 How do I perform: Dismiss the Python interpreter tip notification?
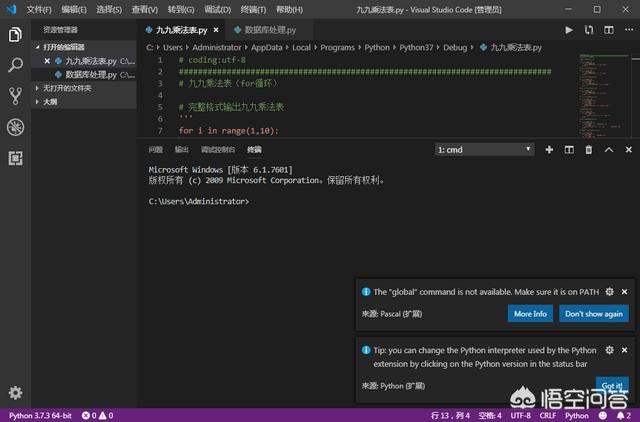pyautogui.click(x=624, y=350)
